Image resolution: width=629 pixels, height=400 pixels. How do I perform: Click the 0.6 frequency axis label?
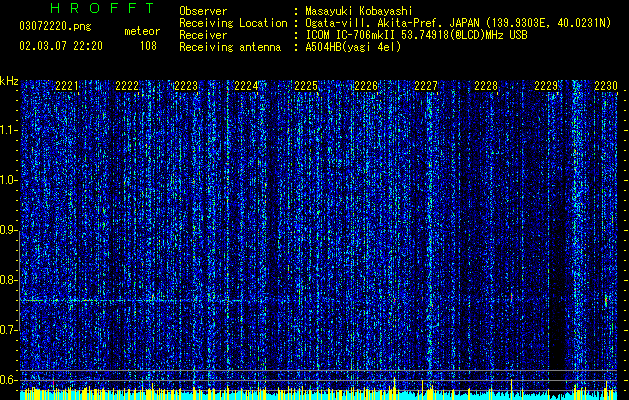(x=9, y=380)
